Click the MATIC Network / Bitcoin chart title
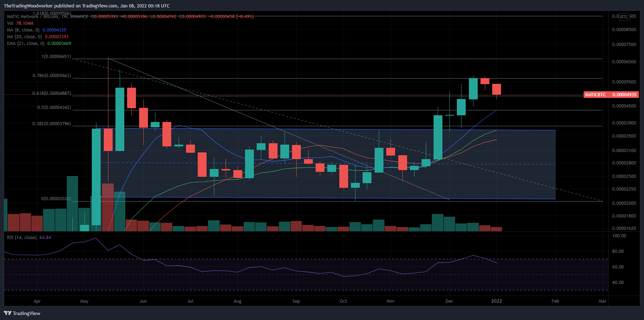The image size is (644, 320). [x=48, y=17]
